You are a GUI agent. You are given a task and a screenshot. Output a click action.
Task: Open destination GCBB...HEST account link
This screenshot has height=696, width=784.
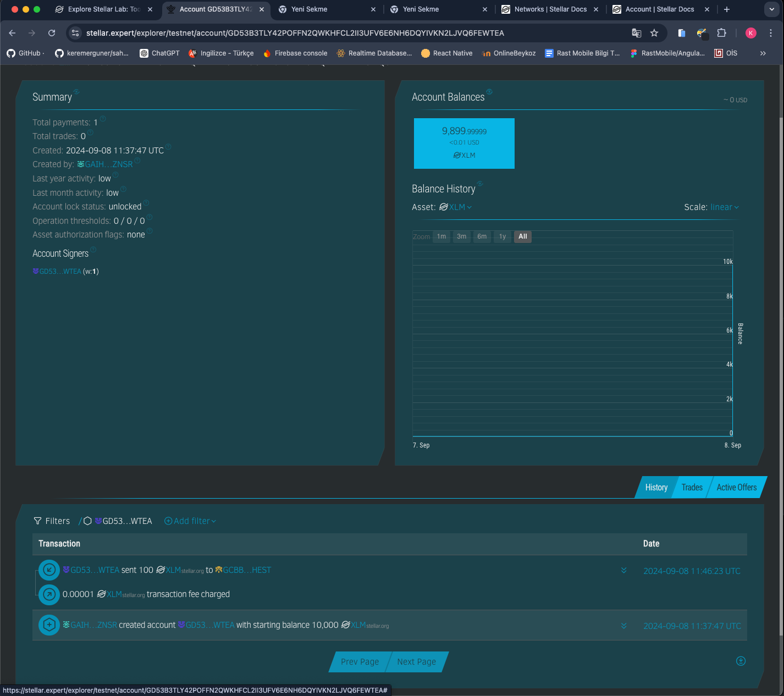point(243,570)
